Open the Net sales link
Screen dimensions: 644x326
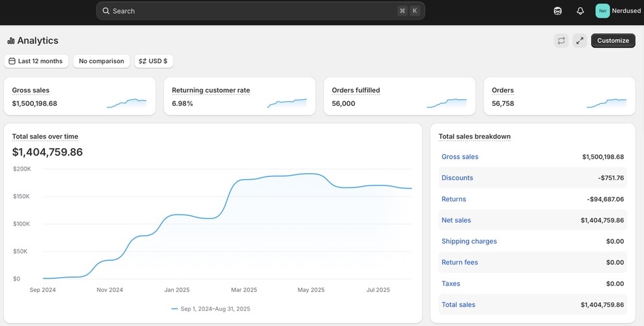pos(457,220)
